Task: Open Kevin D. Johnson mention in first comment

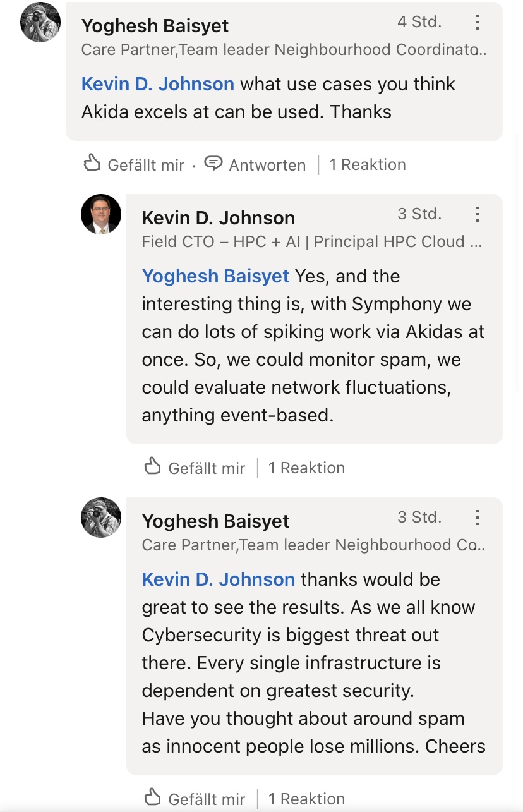Action: [158, 84]
